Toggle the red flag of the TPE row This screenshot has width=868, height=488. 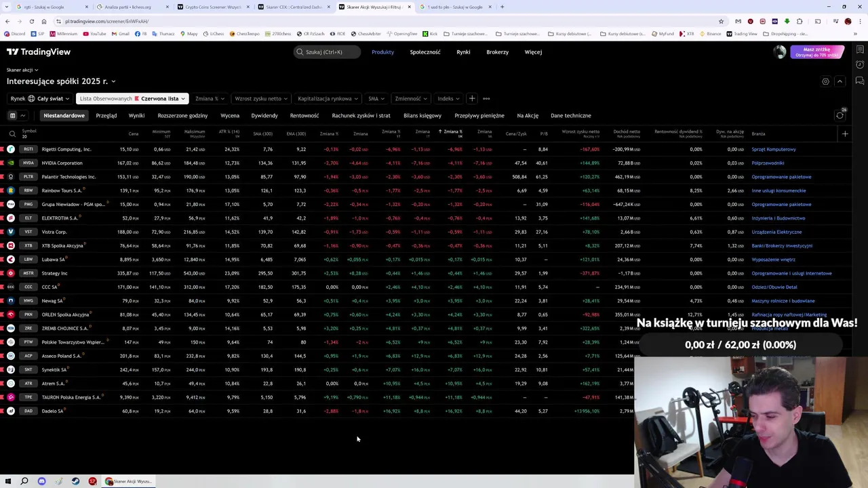[x=2, y=397]
